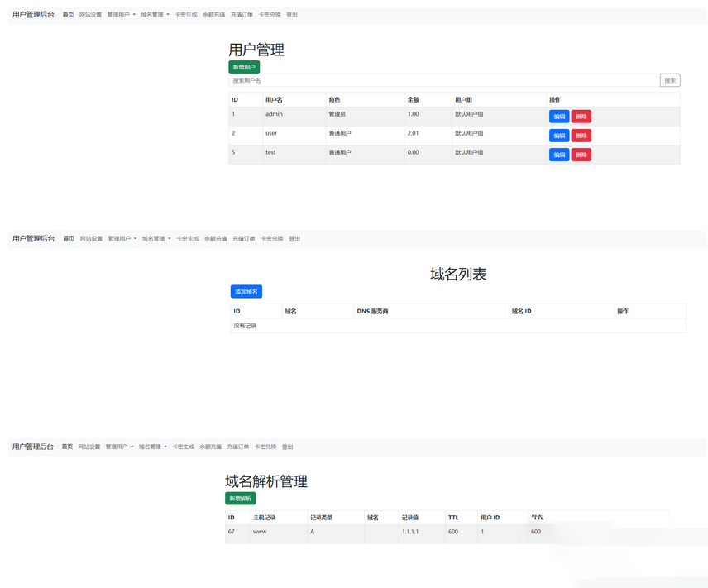Edit the test user entry
This screenshot has height=588, width=708.
pos(559,155)
